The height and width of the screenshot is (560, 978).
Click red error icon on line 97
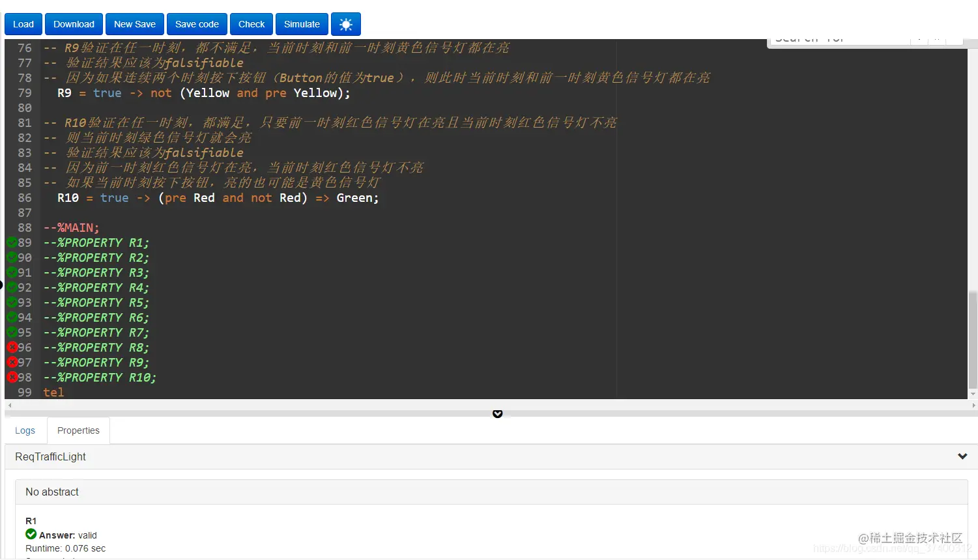[12, 362]
